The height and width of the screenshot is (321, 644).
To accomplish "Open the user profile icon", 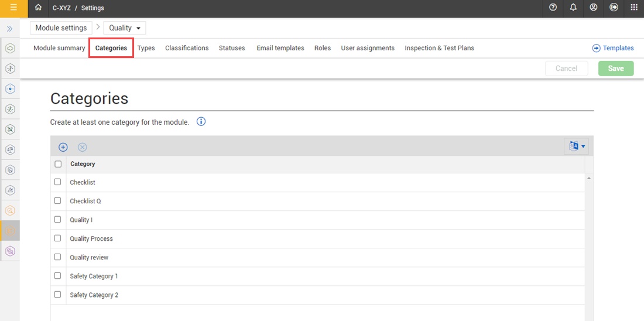I will [x=594, y=8].
